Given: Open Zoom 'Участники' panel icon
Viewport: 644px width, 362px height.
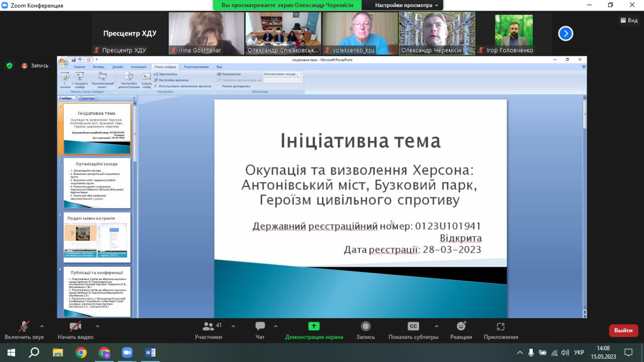Looking at the screenshot, I should (208, 331).
